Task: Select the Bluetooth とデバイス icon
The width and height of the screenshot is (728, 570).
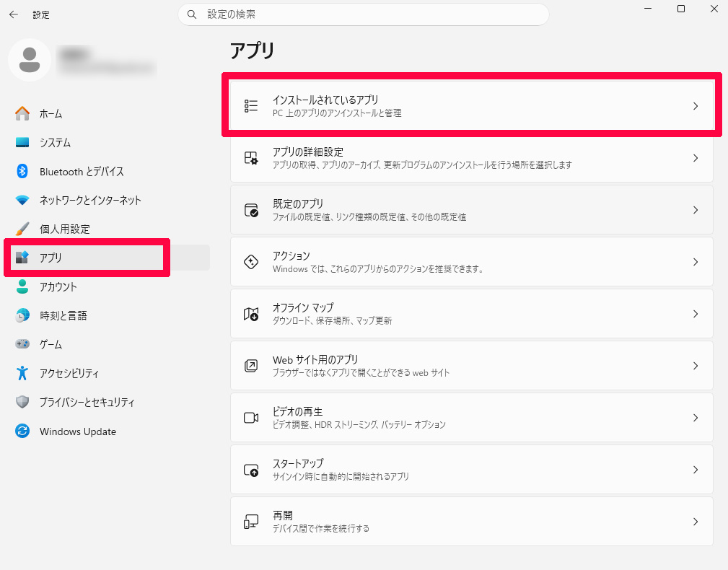Action: point(22,172)
